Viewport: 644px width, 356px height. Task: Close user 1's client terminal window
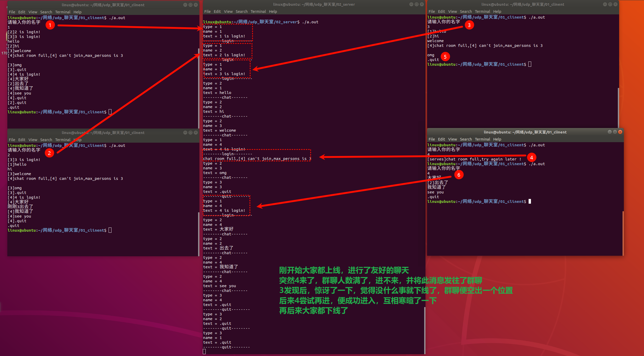pyautogui.click(x=195, y=5)
